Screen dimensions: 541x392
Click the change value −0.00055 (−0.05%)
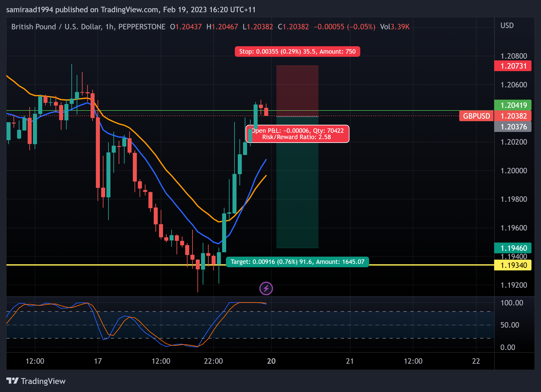click(x=344, y=27)
